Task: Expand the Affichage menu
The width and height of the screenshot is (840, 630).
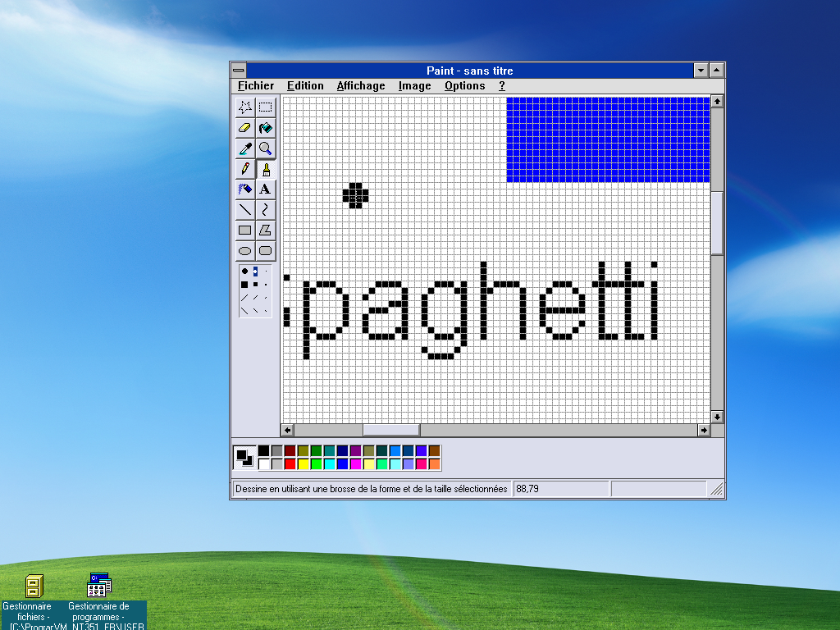Action: pos(360,85)
